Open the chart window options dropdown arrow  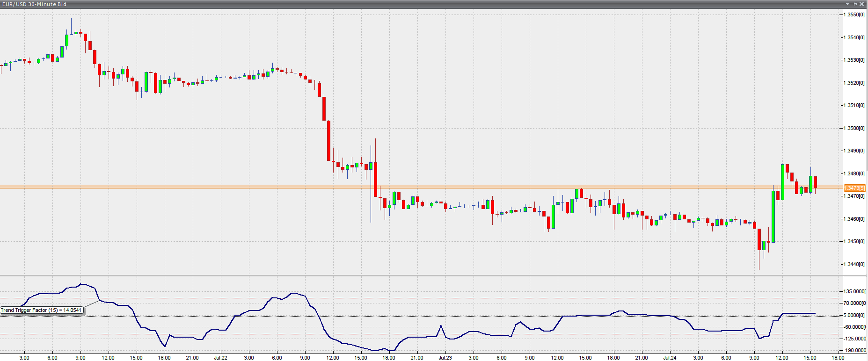[847, 4]
